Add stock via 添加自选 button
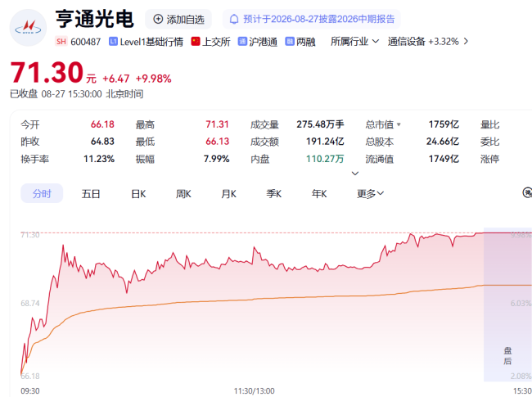The width and height of the screenshot is (532, 397). 178,19
